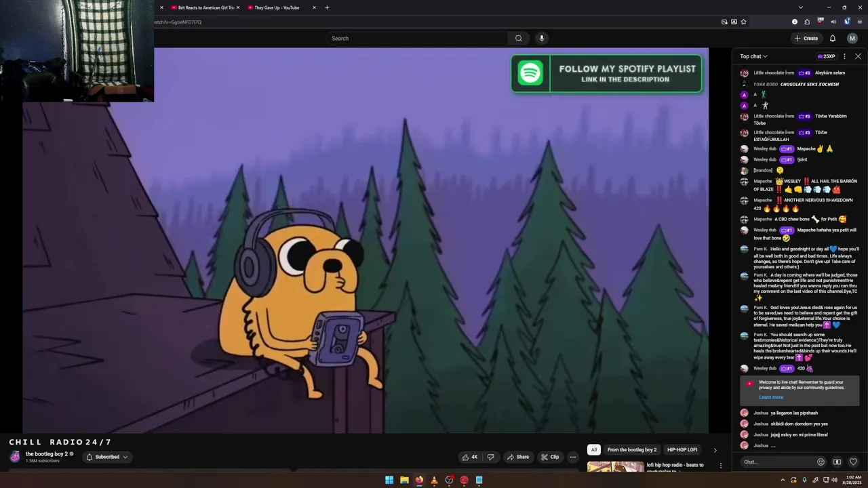Click the Share button
The image size is (868, 488).
coord(518,457)
